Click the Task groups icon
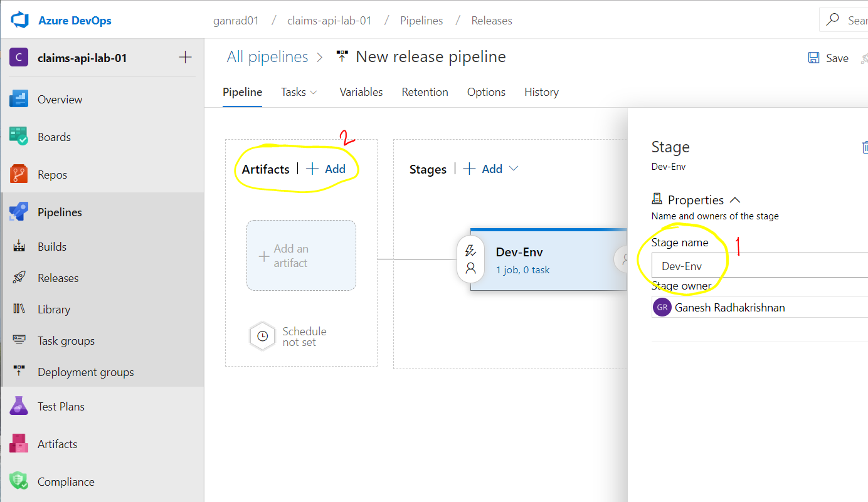 (x=19, y=340)
